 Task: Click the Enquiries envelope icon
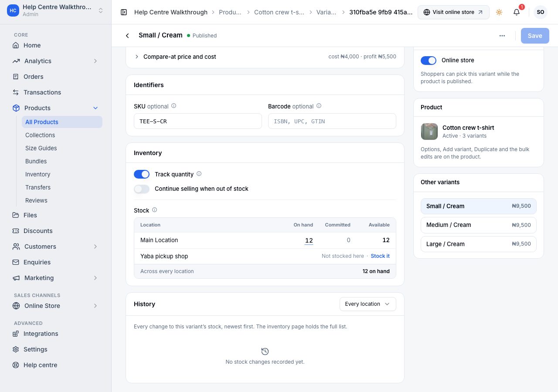(16, 262)
